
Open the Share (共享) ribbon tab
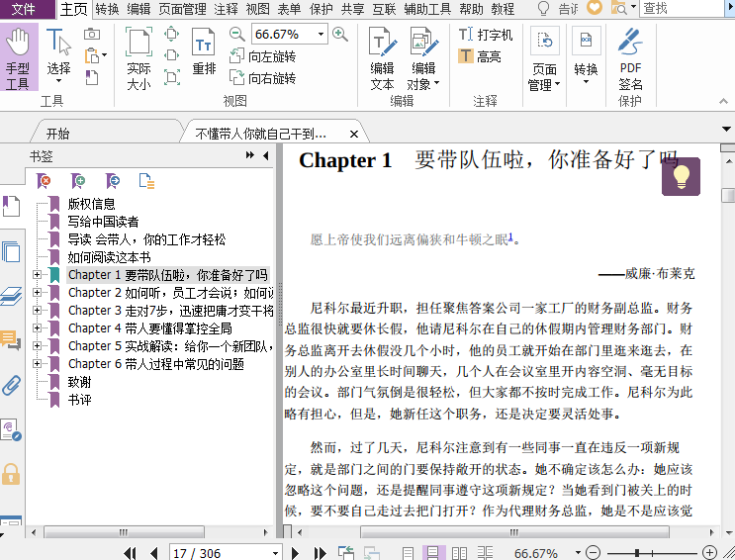pyautogui.click(x=352, y=9)
